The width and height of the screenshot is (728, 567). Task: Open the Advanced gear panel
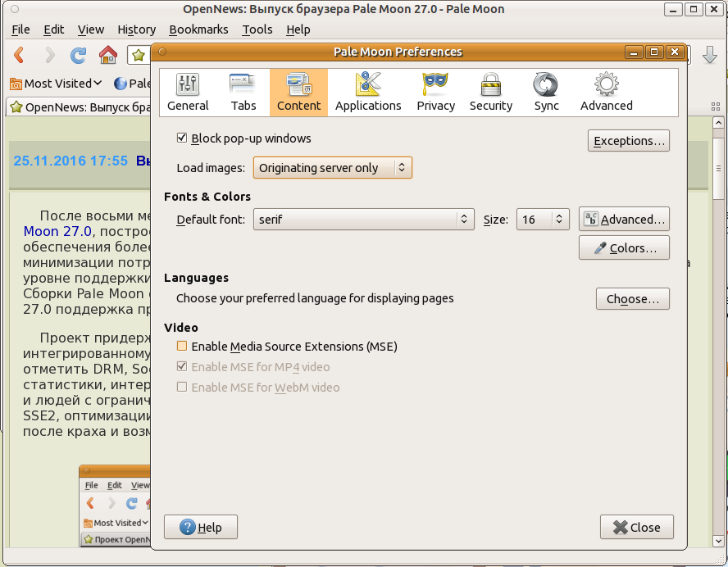pos(606,92)
